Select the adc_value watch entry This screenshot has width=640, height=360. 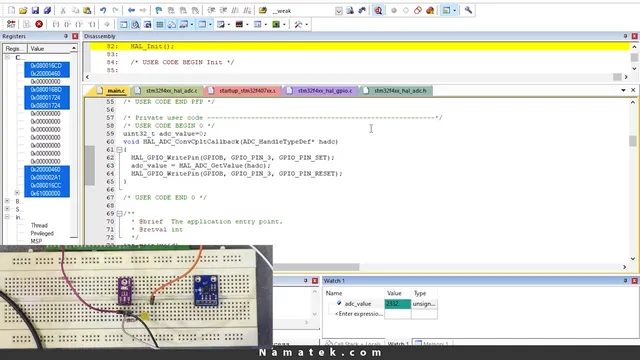tap(358, 304)
